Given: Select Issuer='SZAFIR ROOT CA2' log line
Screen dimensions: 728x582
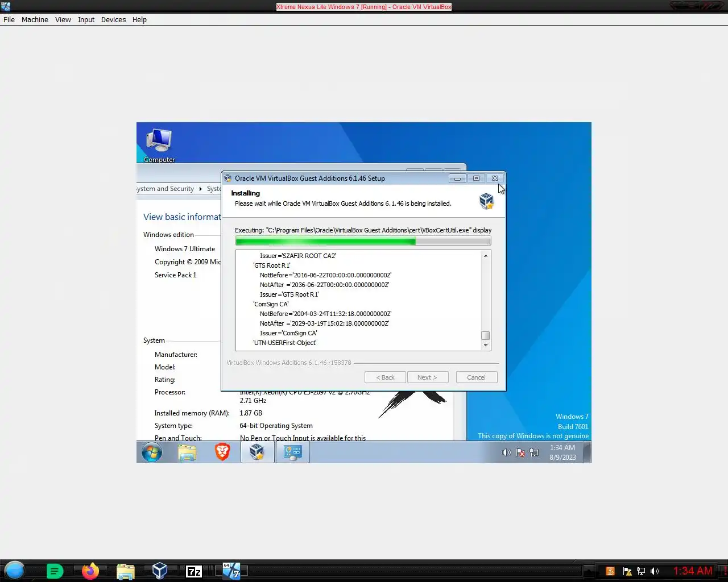Looking at the screenshot, I should point(298,256).
